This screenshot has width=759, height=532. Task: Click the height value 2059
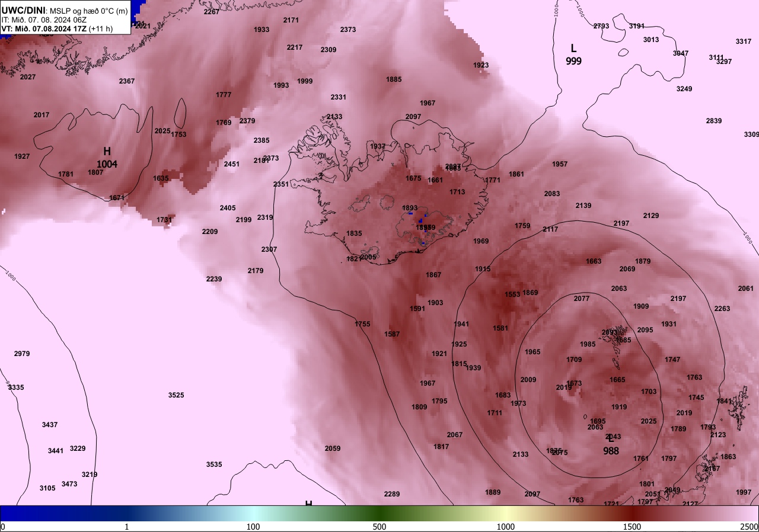coord(333,448)
